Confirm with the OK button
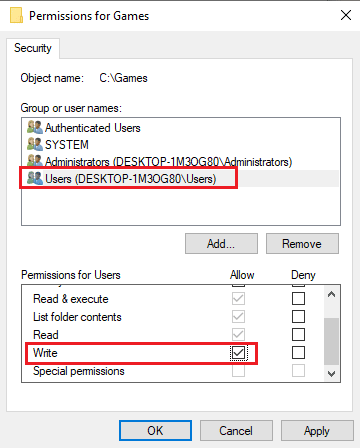The height and width of the screenshot is (448, 360). coord(155,431)
